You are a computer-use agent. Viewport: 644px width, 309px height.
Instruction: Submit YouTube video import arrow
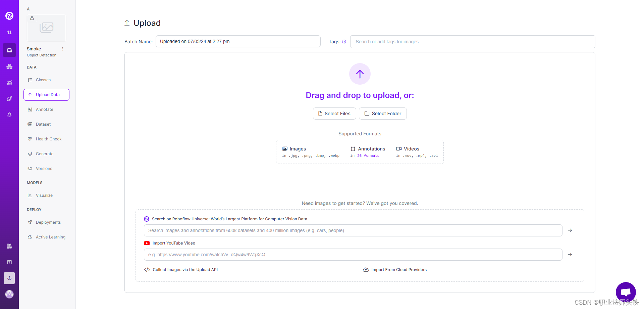570,255
